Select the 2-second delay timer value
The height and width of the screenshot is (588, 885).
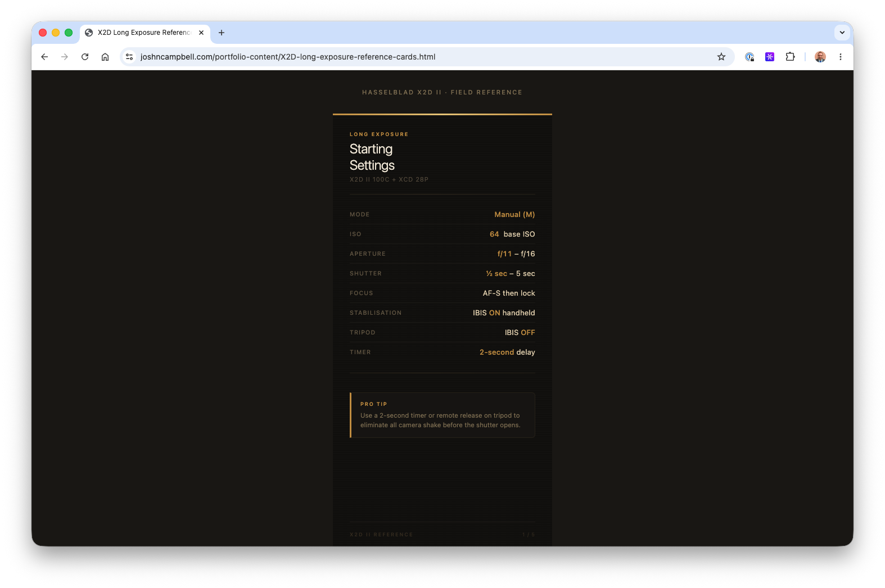pyautogui.click(x=507, y=352)
